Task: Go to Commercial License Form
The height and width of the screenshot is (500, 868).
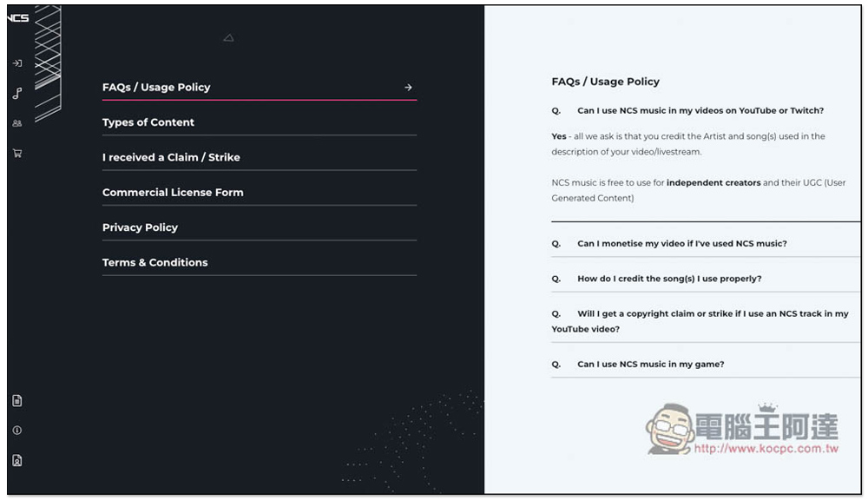Action: tap(259, 192)
